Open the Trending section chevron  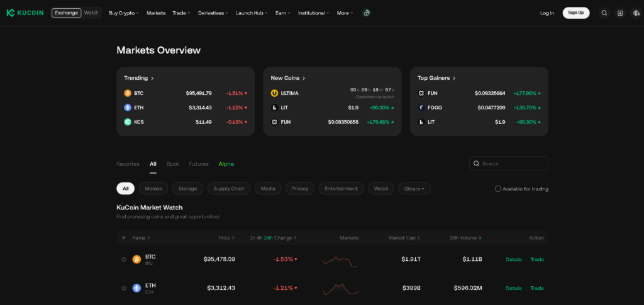pos(152,78)
